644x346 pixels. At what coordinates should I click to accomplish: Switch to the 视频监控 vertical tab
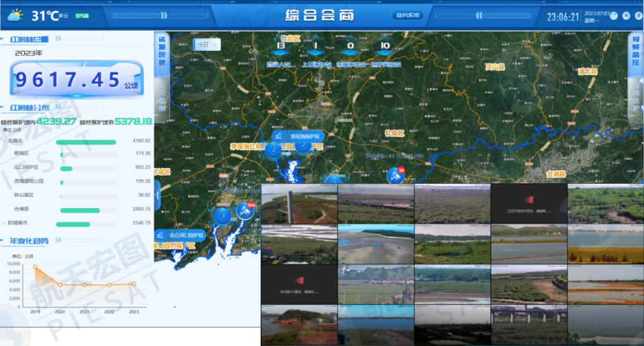point(635,51)
